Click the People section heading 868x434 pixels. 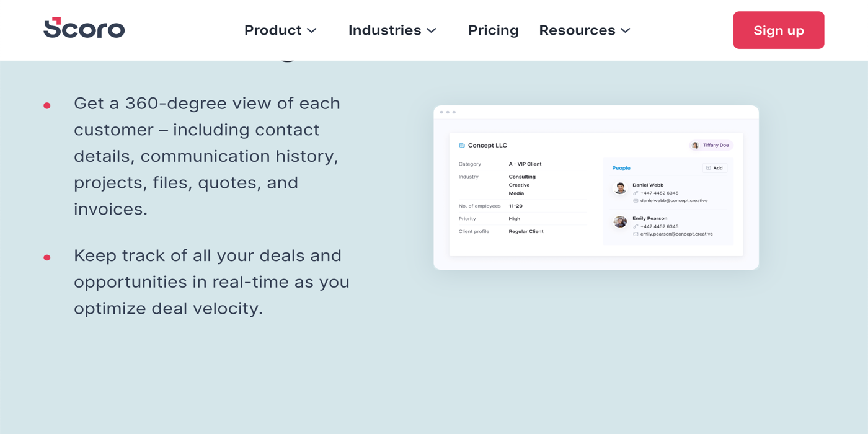point(621,168)
